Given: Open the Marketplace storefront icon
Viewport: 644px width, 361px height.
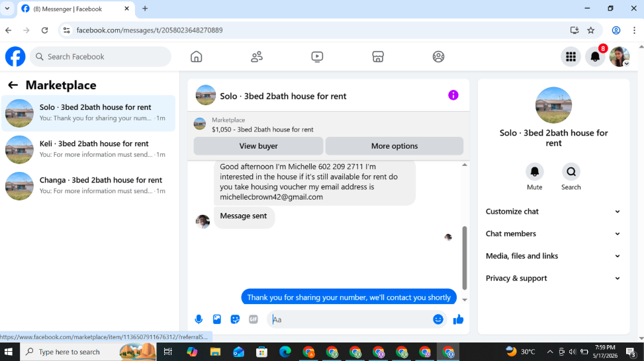Looking at the screenshot, I should coord(378,57).
